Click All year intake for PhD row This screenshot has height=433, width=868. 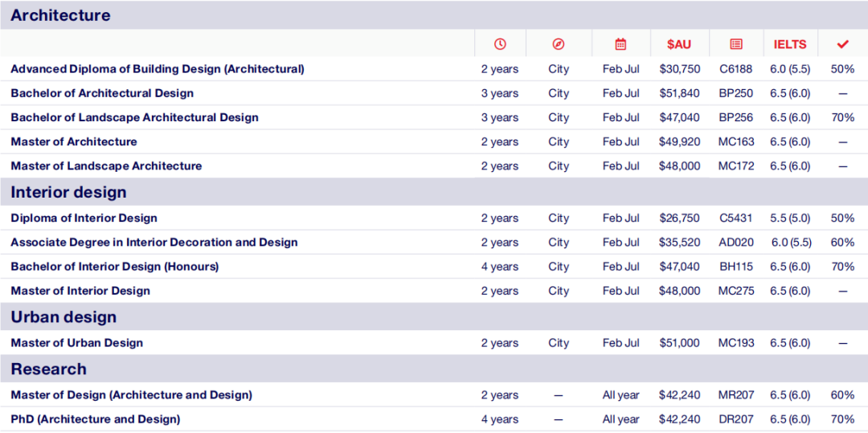(x=620, y=419)
